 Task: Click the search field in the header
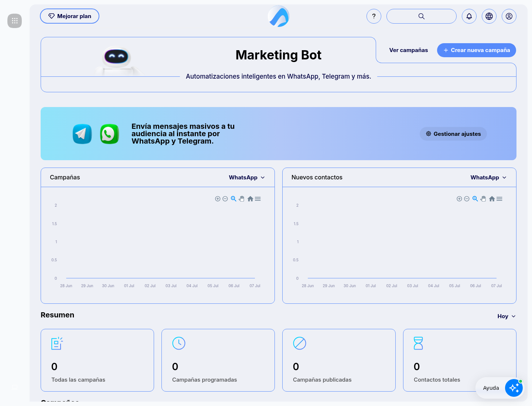[422, 16]
